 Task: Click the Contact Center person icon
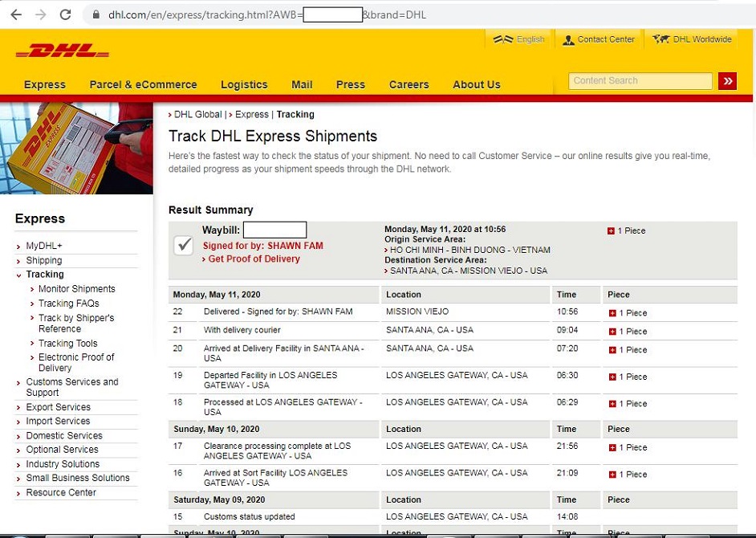tap(568, 39)
